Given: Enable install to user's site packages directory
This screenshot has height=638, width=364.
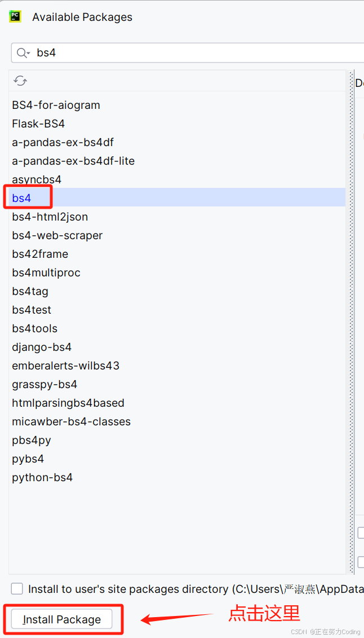Looking at the screenshot, I should (17, 588).
